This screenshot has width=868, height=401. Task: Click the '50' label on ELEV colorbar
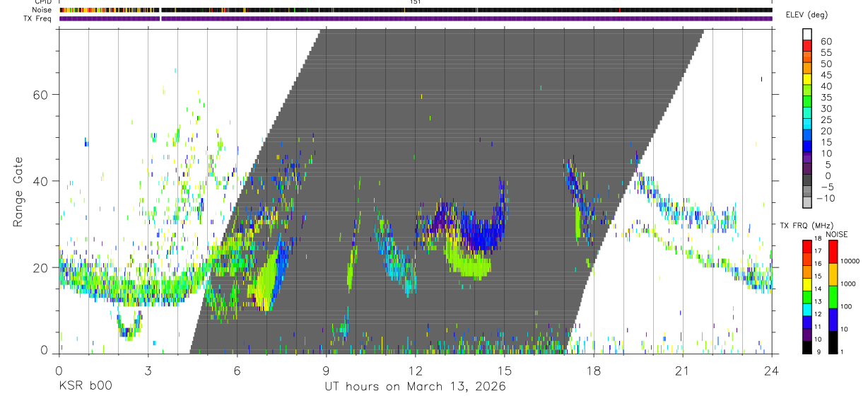coord(826,64)
